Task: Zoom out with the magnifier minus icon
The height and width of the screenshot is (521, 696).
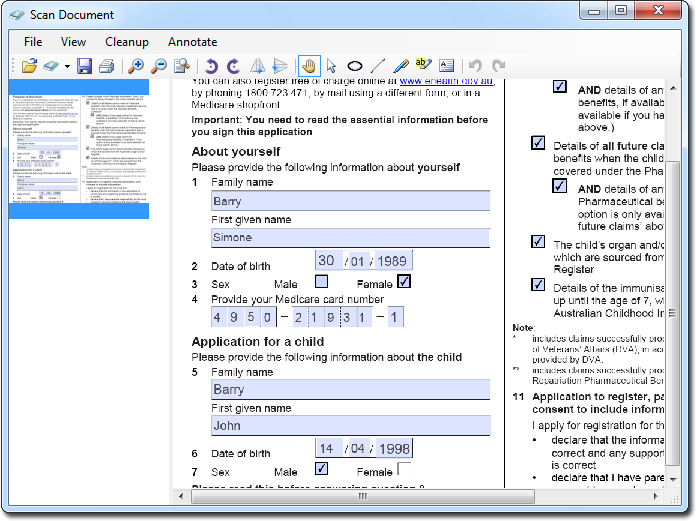Action: [x=158, y=67]
